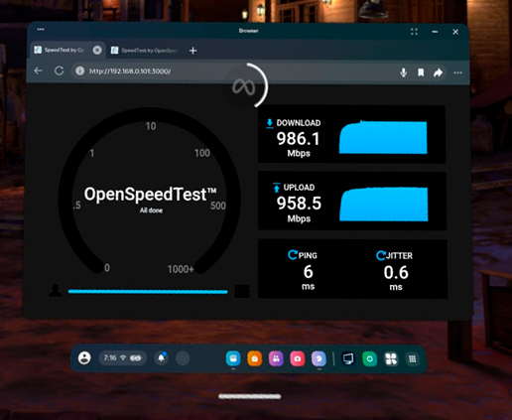The width and height of the screenshot is (512, 420).
Task: Open the pink Camera app in dock
Action: 298,358
